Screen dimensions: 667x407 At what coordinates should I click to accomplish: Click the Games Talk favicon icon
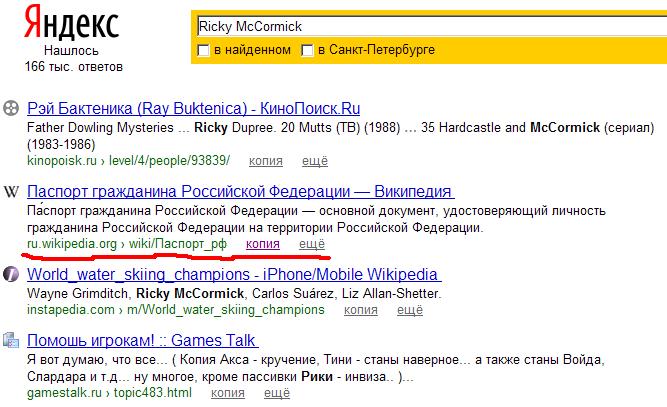[x=12, y=339]
